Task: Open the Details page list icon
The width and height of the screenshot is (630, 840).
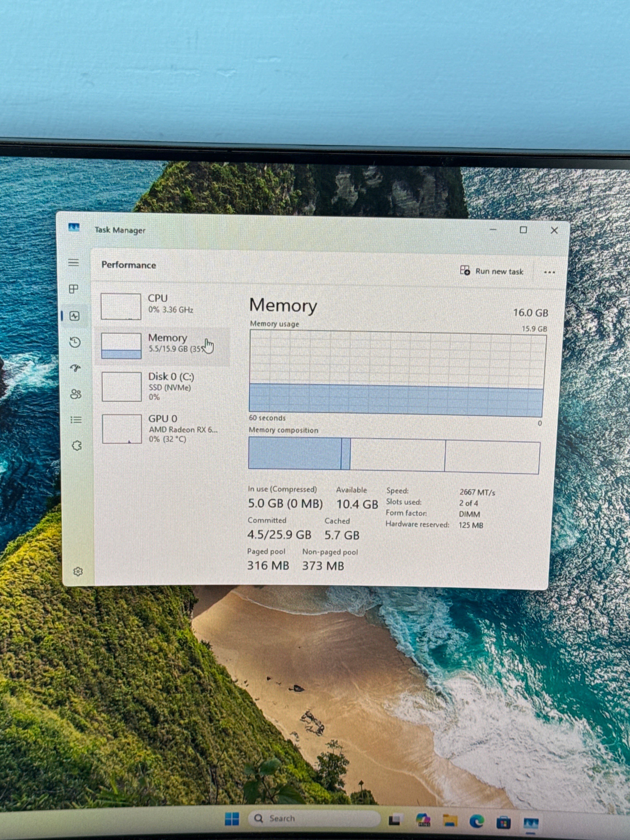Action: pyautogui.click(x=76, y=420)
